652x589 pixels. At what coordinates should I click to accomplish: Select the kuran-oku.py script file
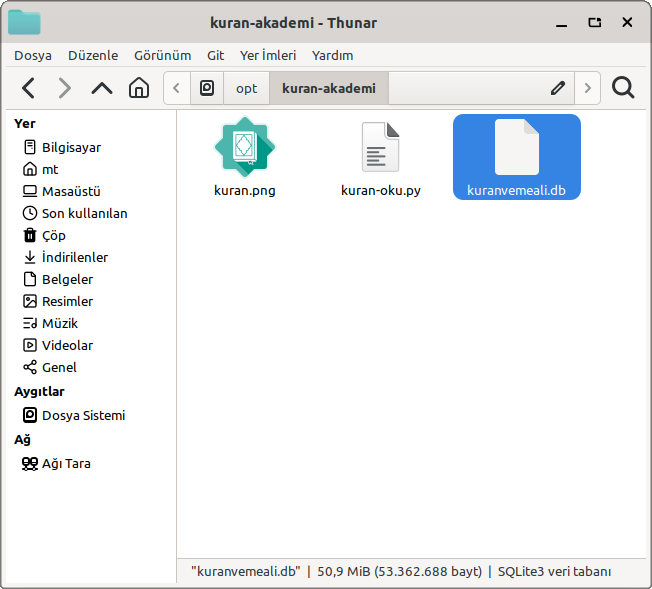click(x=380, y=157)
